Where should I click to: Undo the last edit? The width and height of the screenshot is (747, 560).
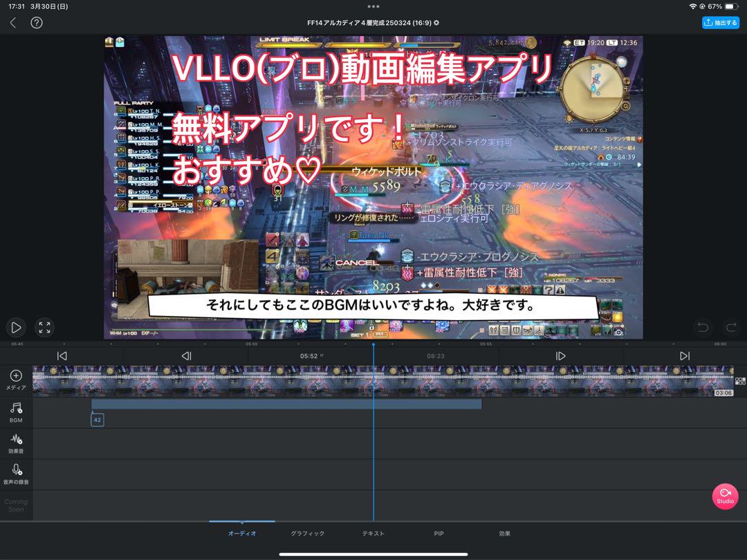703,327
